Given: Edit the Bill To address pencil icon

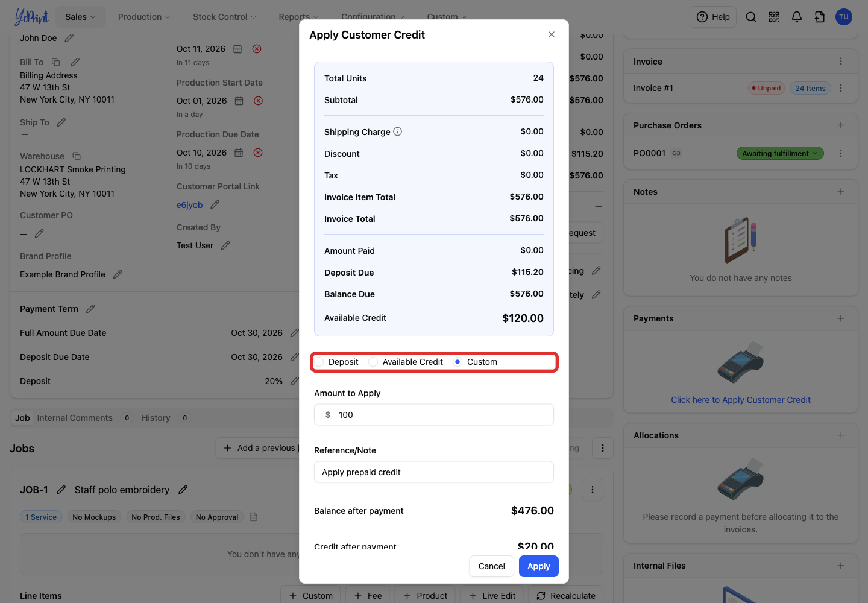Looking at the screenshot, I should [75, 62].
